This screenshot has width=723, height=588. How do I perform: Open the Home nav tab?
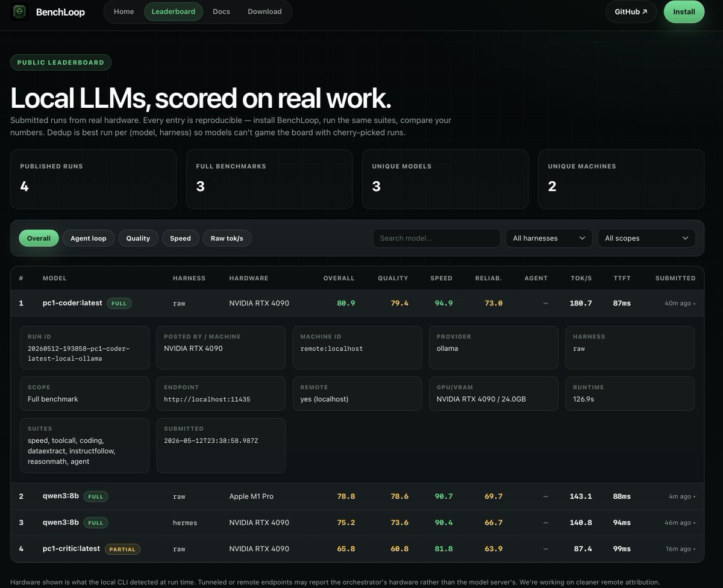click(x=124, y=11)
